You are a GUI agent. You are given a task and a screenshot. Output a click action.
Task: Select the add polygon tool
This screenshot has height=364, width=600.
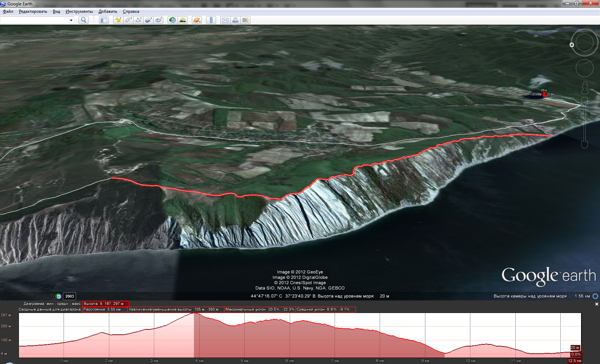tap(128, 20)
